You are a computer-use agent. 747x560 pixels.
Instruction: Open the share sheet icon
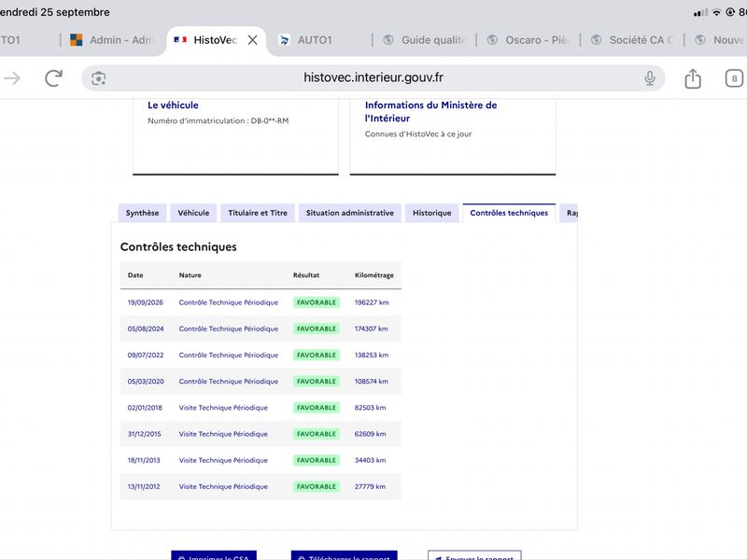[693, 78]
